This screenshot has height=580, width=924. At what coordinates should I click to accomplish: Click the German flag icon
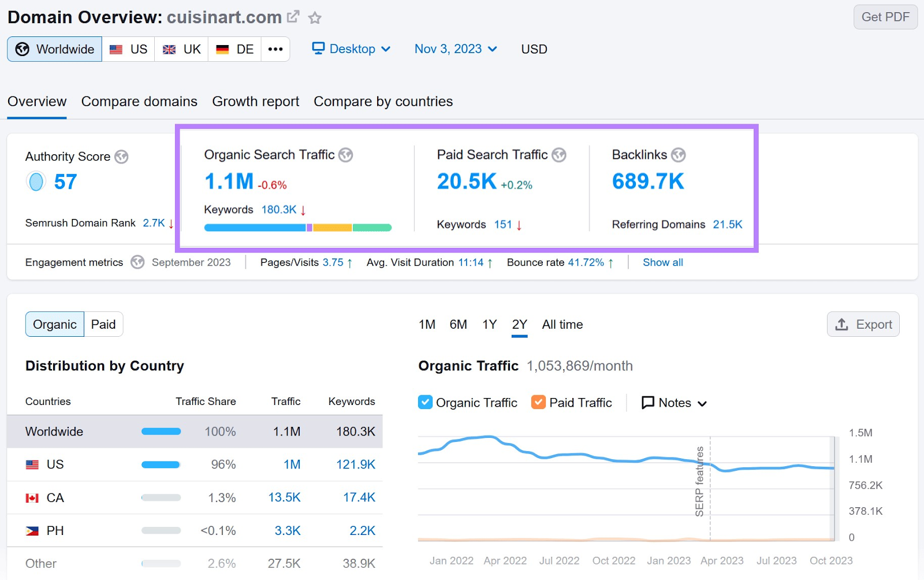[x=222, y=50]
